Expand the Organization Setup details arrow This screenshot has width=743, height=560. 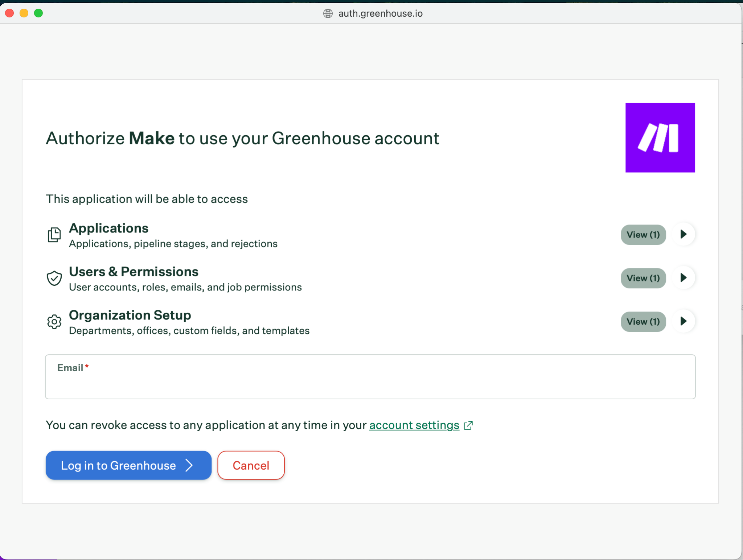[684, 321]
